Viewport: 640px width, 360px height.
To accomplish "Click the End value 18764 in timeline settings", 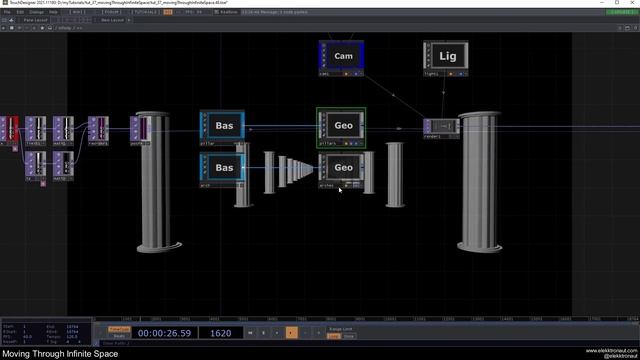I will (x=72, y=327).
